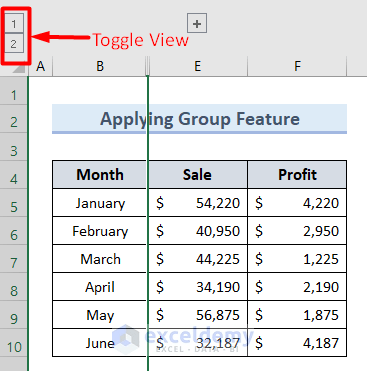This screenshot has width=367, height=371.
Task: Click the 'Applying Group Feature' title cell
Action: click(199, 119)
